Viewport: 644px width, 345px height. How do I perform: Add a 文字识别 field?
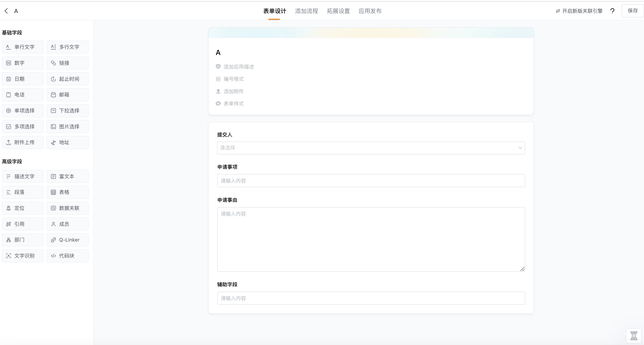click(23, 256)
